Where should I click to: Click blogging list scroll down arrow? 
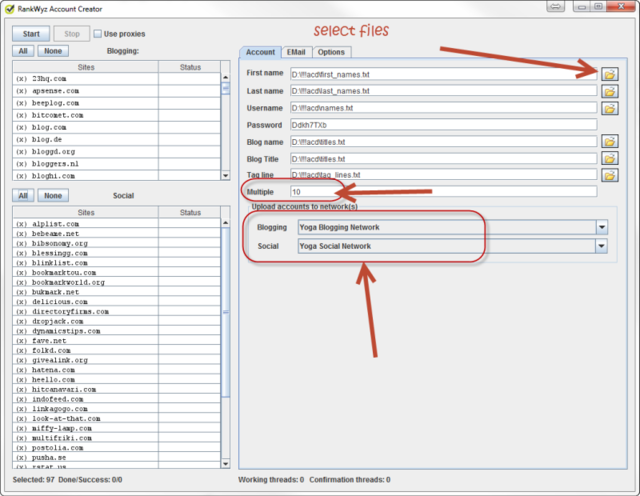[x=225, y=176]
